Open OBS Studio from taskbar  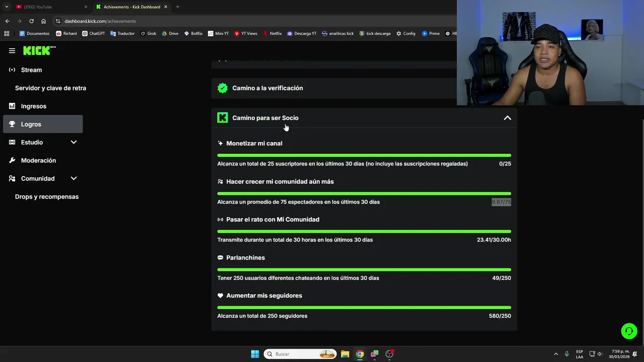[389, 354]
